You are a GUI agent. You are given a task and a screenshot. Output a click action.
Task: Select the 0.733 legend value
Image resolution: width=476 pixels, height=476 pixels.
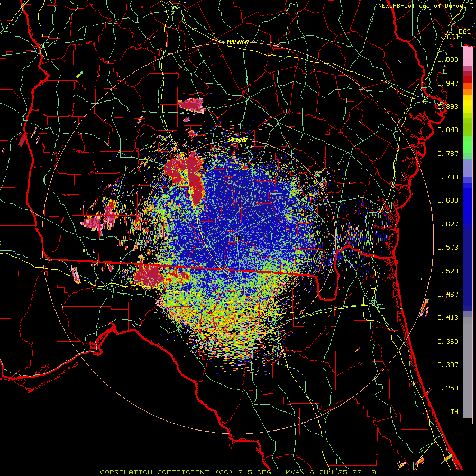[x=448, y=177]
